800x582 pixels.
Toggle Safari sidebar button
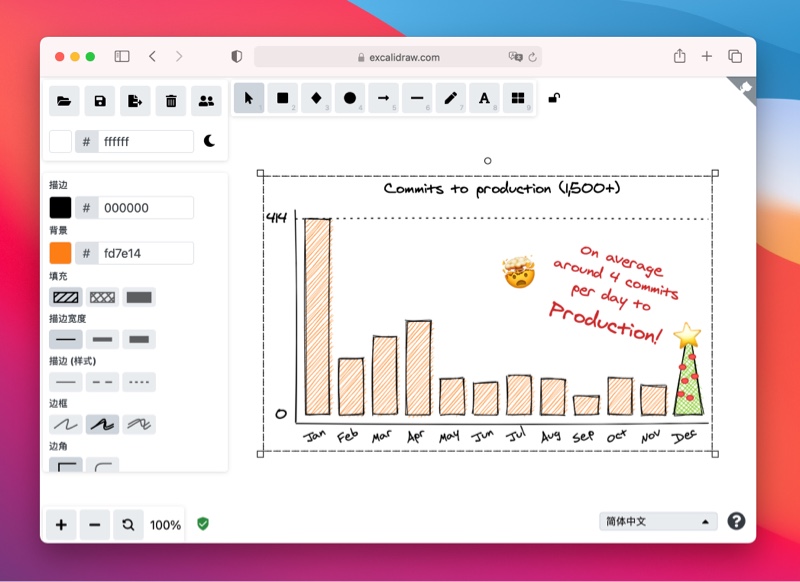coord(122,56)
